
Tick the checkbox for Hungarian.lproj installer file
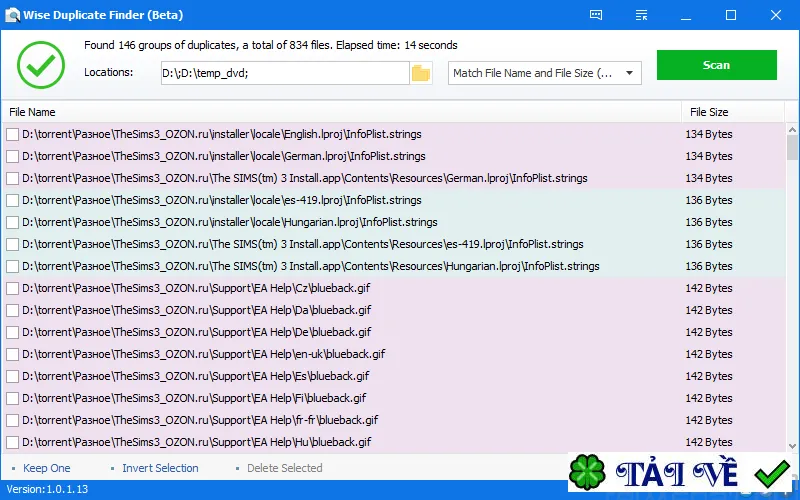tap(12, 222)
